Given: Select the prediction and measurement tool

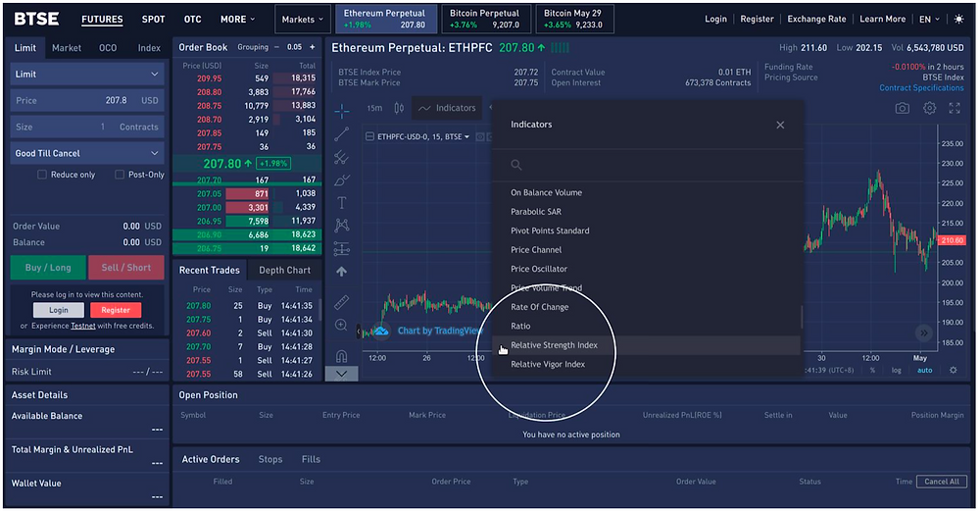Looking at the screenshot, I should [x=342, y=248].
